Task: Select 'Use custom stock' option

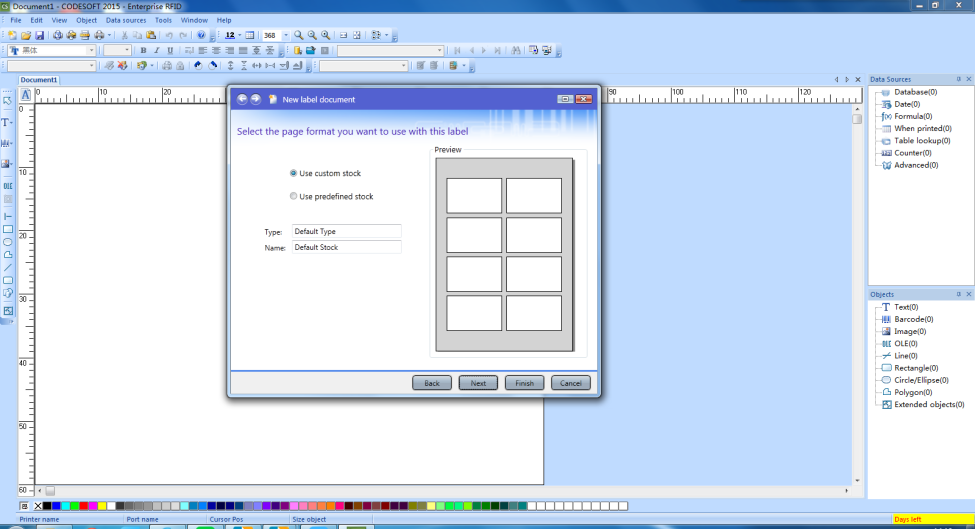Action: (x=325, y=173)
